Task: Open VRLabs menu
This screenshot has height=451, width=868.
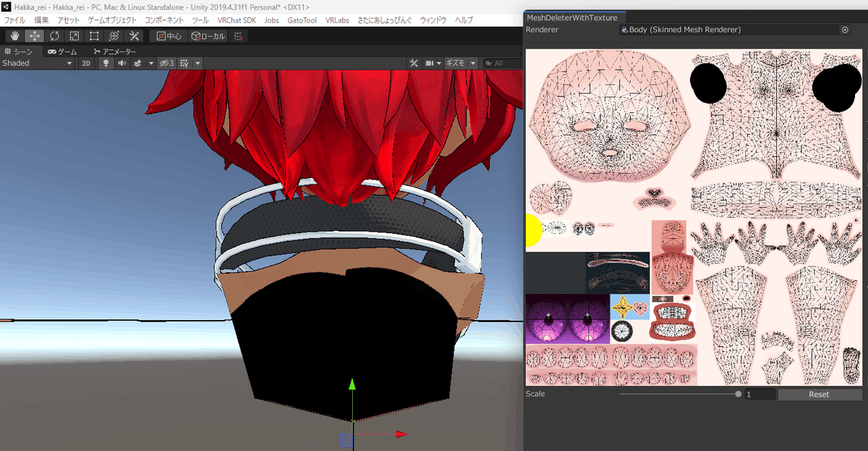Action: (x=337, y=20)
